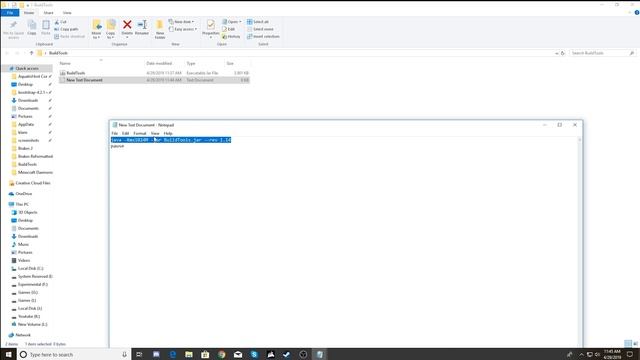Select This PC in navigation pane

(22, 204)
